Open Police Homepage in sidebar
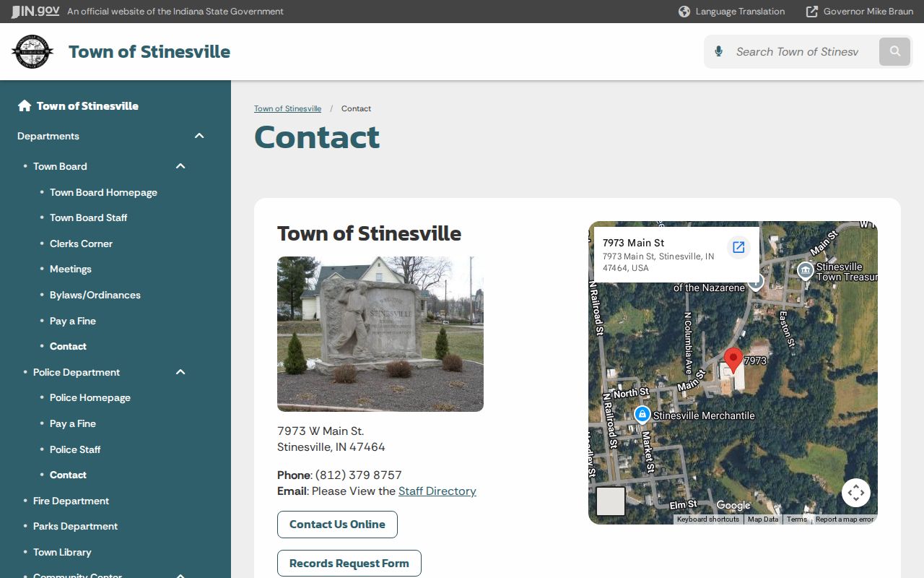Image resolution: width=924 pixels, height=578 pixels. point(90,397)
